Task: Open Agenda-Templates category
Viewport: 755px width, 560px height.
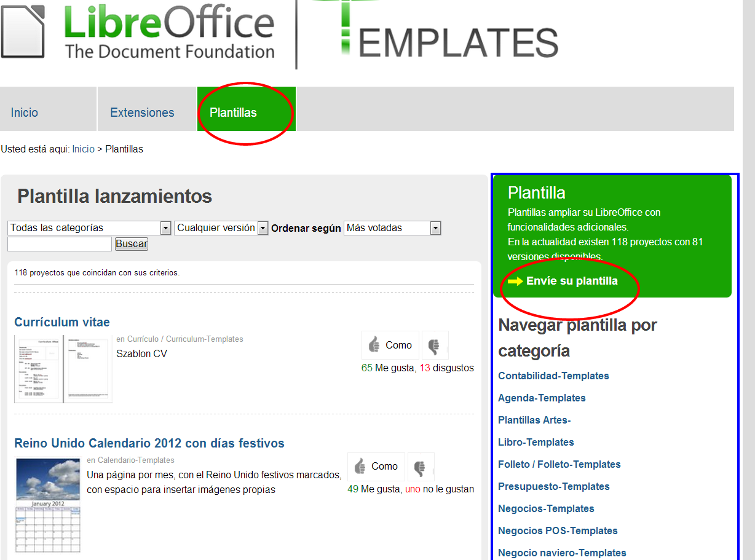Action: pos(542,398)
